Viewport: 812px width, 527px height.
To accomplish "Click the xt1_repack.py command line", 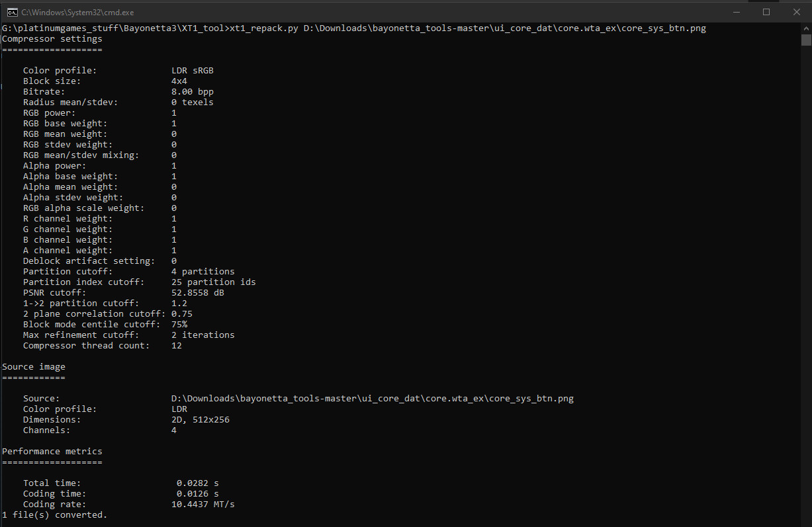I will 354,28.
